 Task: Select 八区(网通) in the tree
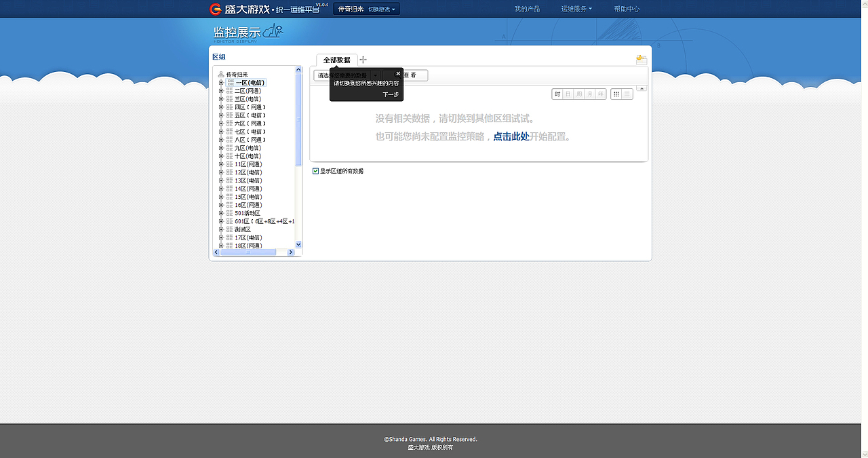(250, 140)
